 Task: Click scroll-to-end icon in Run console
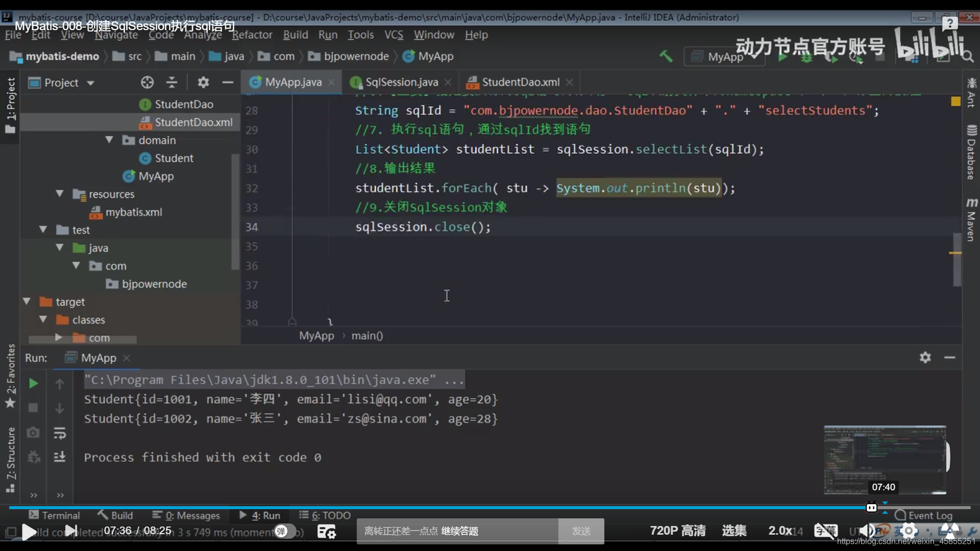pyautogui.click(x=60, y=456)
